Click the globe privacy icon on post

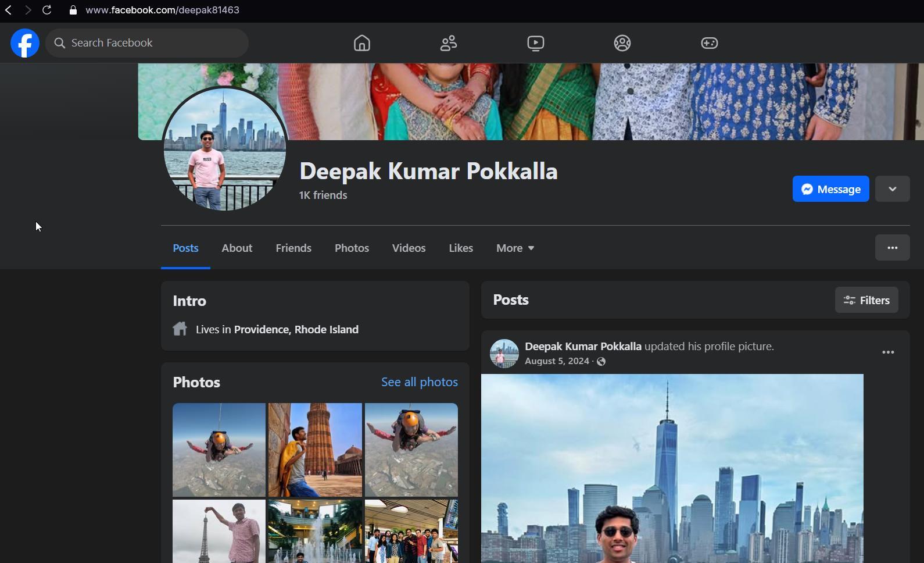pyautogui.click(x=601, y=362)
